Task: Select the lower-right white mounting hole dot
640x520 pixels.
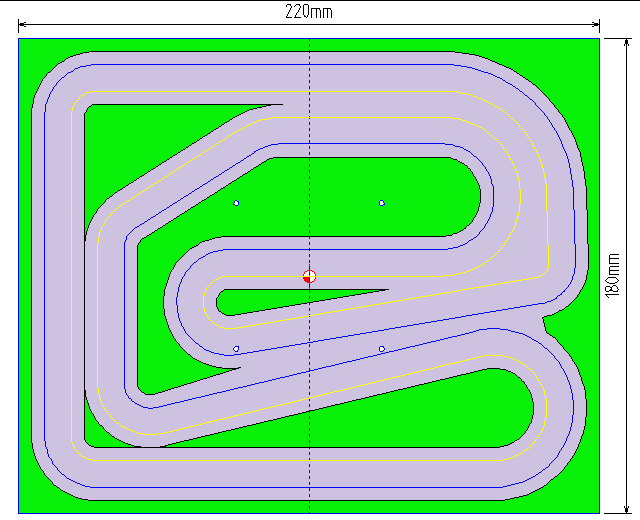Action: 382,349
